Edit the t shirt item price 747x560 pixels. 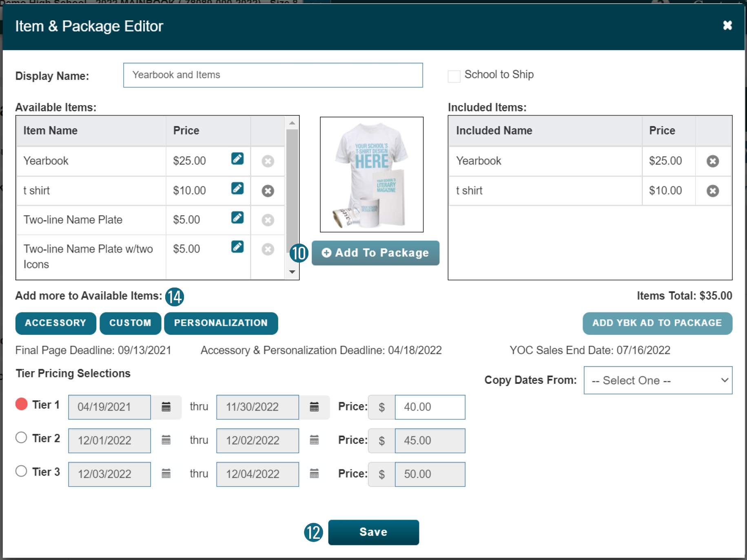point(237,188)
